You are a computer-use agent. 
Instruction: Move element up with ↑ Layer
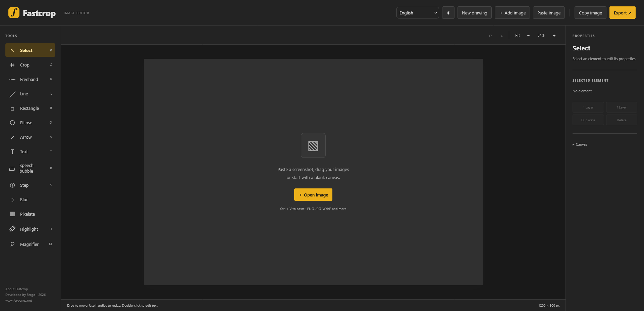pos(622,107)
